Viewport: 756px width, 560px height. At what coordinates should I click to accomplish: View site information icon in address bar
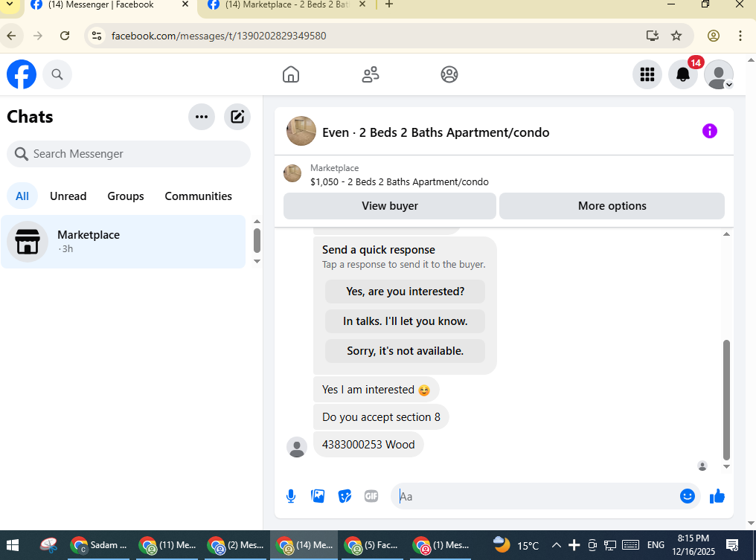(97, 36)
